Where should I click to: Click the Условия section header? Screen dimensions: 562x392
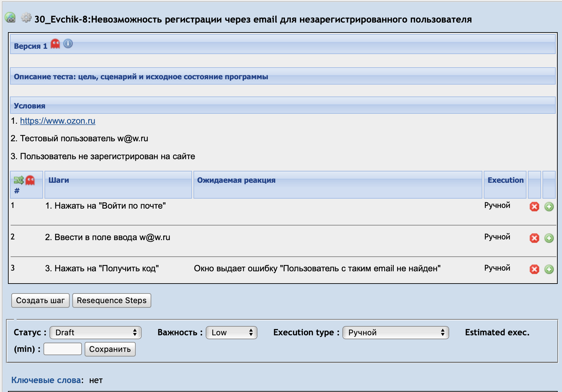point(283,105)
